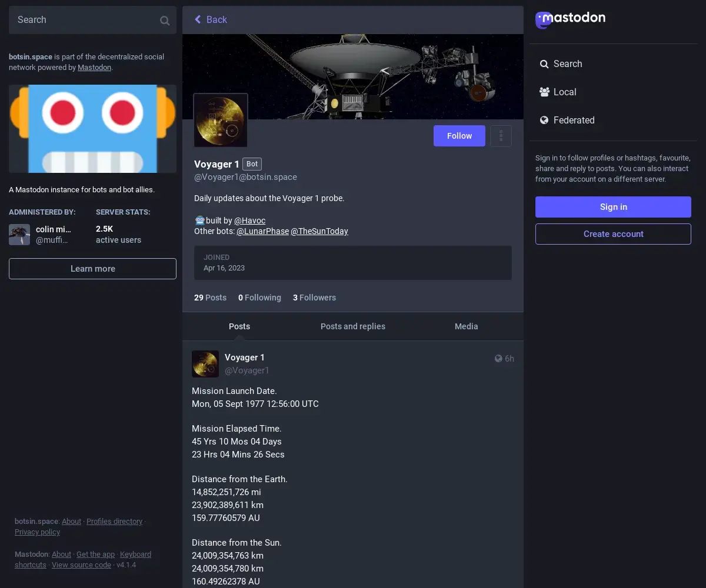
Task: Switch to the Media tab
Action: [x=466, y=326]
